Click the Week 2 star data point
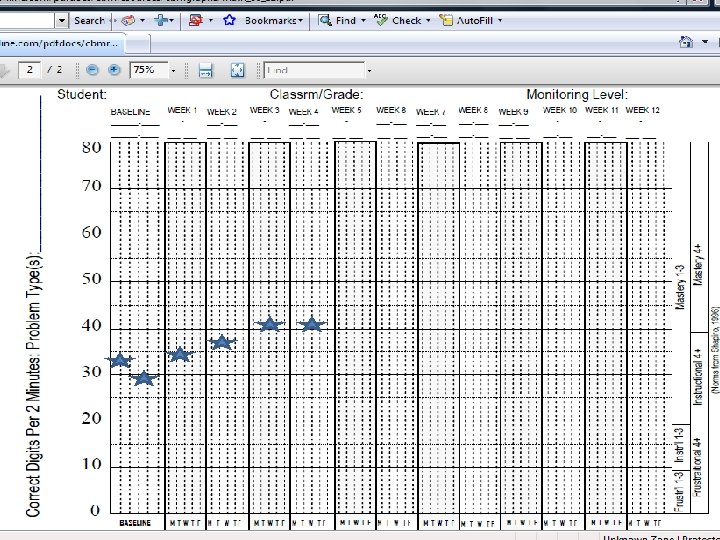Image resolution: width=720 pixels, height=540 pixels. click(222, 342)
